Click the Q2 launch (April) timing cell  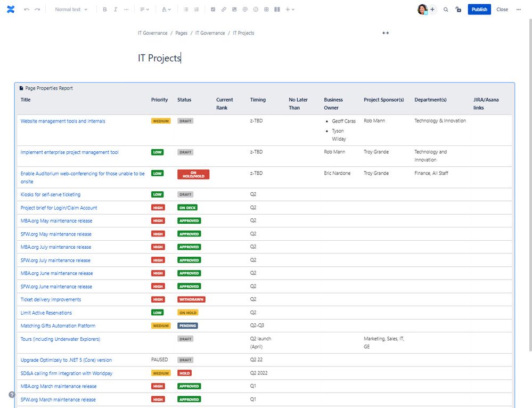[260, 343]
